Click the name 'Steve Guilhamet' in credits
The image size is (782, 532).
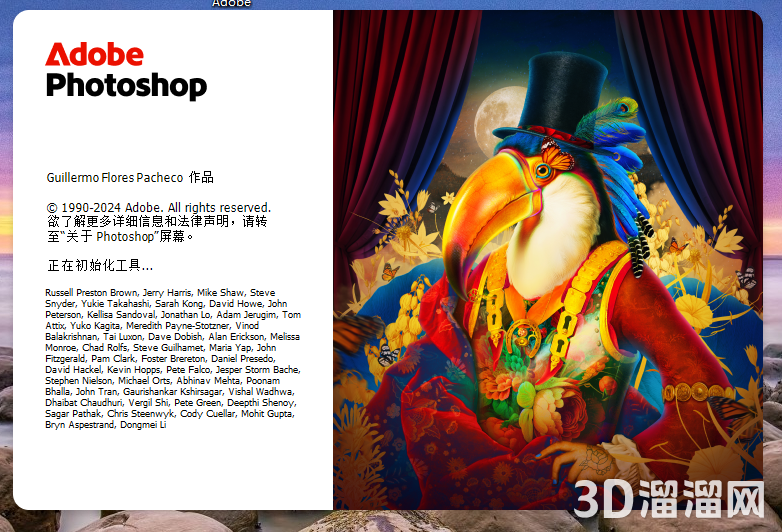pyautogui.click(x=168, y=348)
